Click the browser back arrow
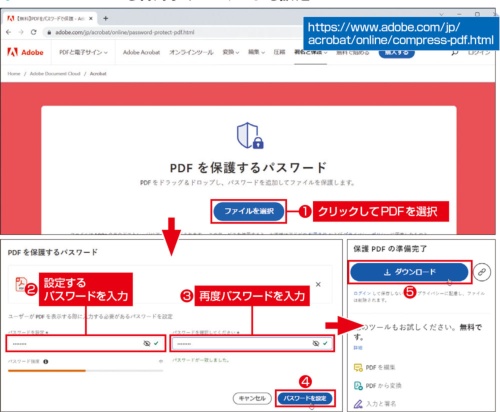 point(9,32)
